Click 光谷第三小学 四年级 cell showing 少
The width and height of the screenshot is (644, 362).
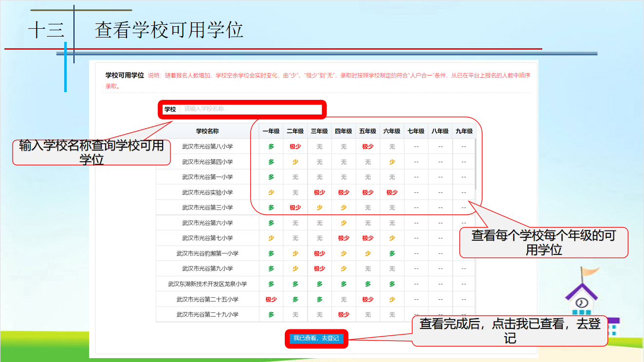click(x=344, y=208)
